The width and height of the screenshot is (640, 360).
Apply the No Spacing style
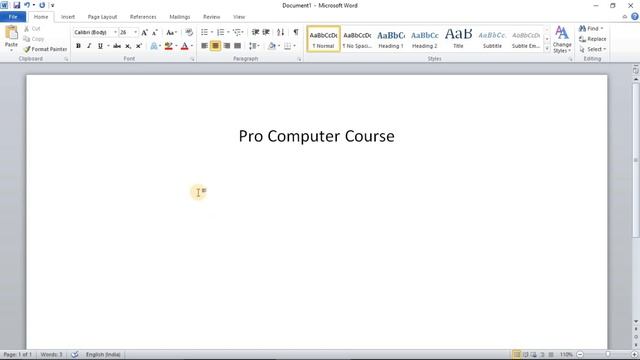357,39
